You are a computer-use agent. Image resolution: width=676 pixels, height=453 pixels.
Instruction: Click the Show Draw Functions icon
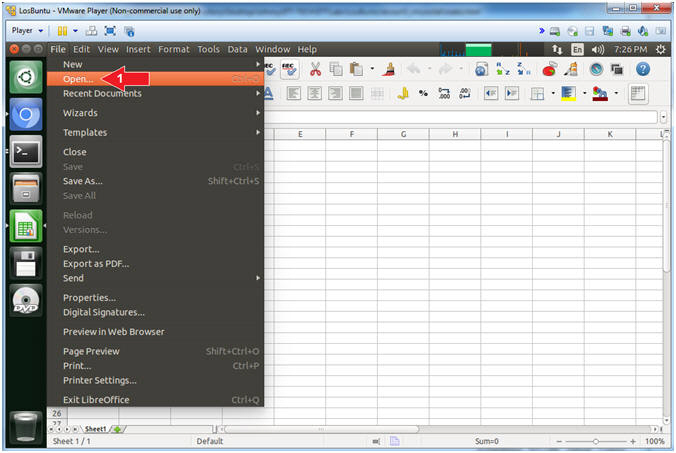coord(571,69)
